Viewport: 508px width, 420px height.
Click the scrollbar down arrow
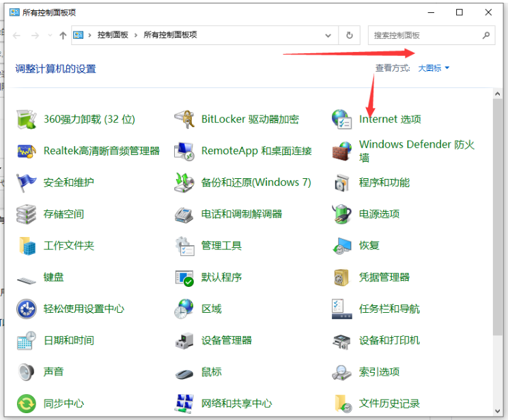497,411
